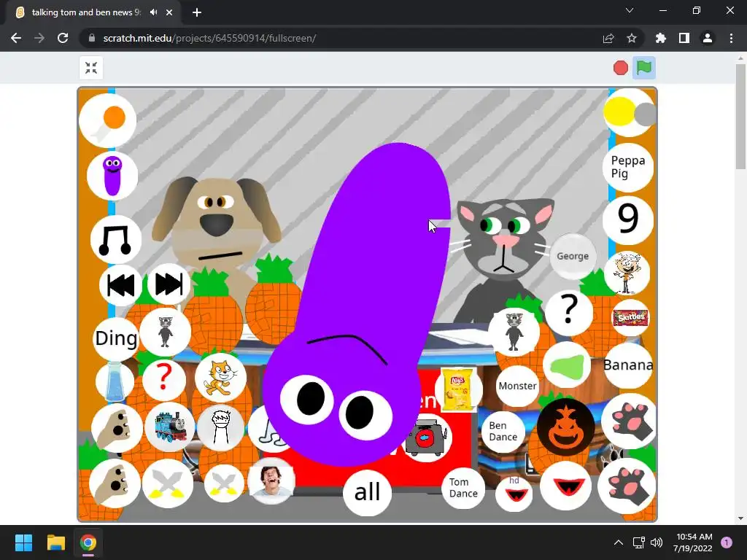Image resolution: width=747 pixels, height=560 pixels.
Task: Open a new browser tab
Action: click(197, 12)
